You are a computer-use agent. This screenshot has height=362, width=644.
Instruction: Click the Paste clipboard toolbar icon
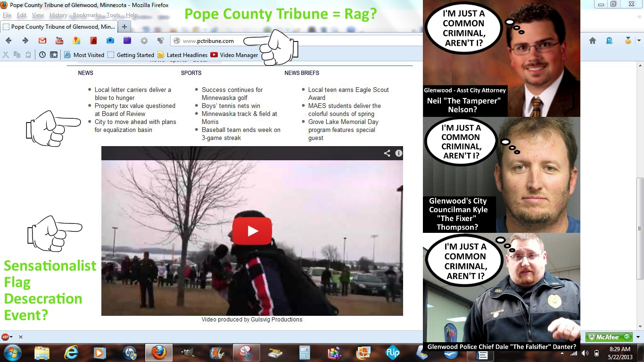28,55
